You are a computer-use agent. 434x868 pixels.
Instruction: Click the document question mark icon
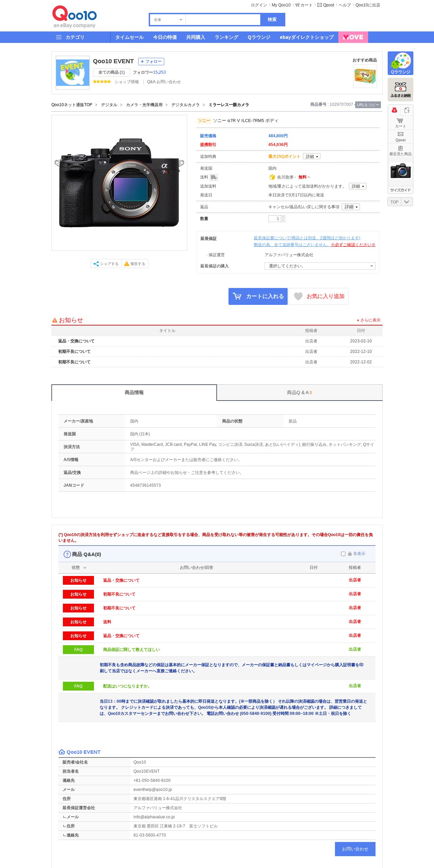(x=407, y=110)
